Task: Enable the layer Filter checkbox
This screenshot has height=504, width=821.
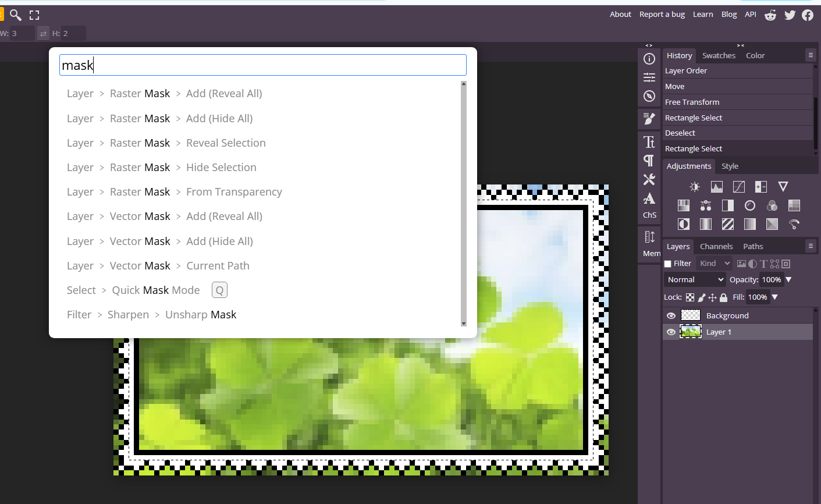Action: [668, 264]
